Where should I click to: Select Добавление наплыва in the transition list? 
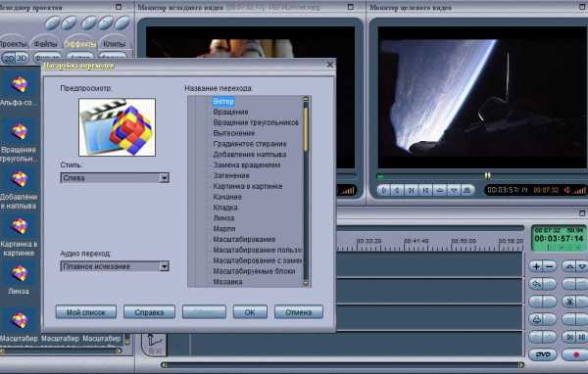point(249,154)
